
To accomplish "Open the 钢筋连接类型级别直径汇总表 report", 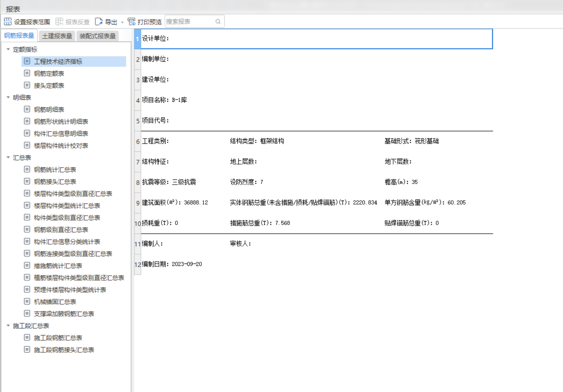I will pos(73,253).
